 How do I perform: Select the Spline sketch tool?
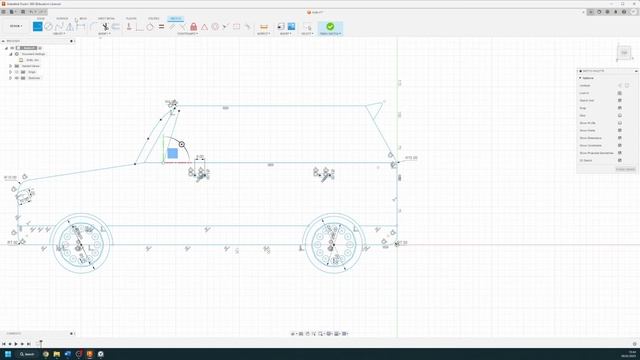59,27
